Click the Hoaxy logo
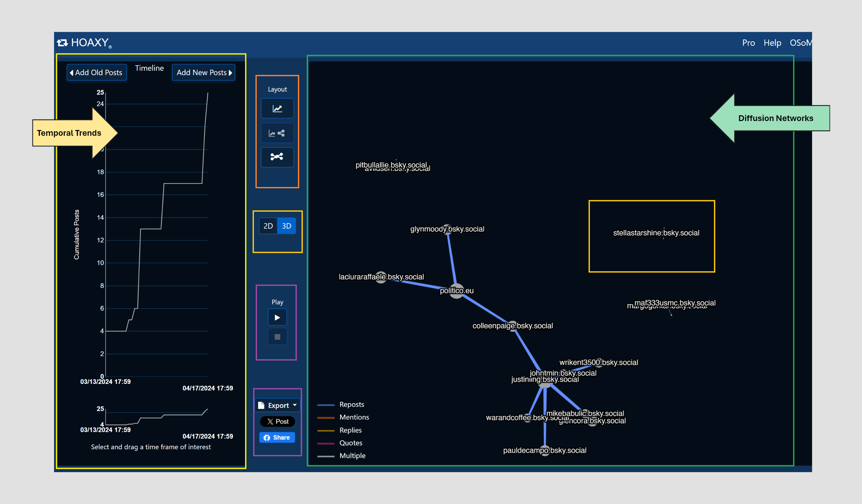This screenshot has height=504, width=862. click(84, 43)
